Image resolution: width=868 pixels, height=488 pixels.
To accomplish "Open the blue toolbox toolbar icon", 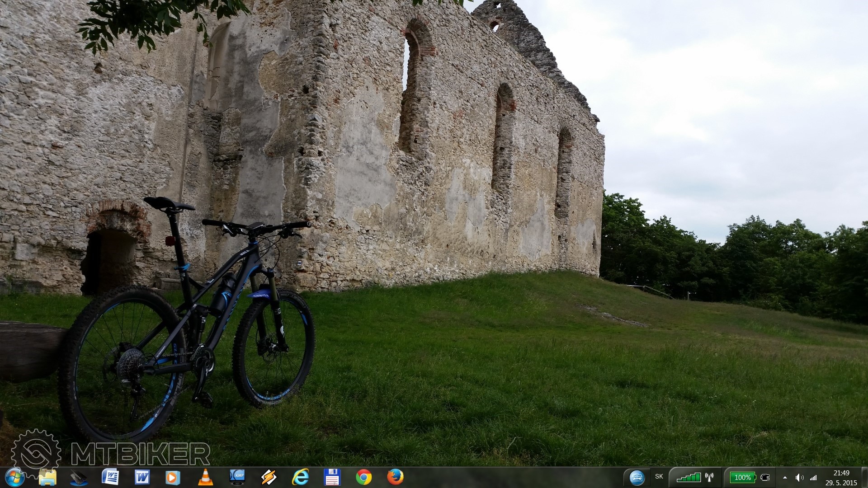I will click(637, 478).
